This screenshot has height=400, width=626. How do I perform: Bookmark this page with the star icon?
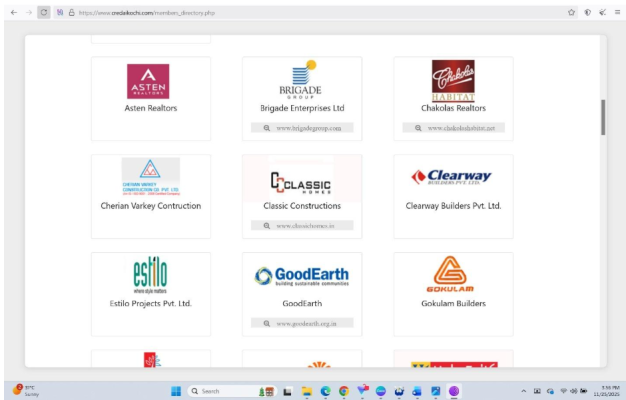[571, 12]
